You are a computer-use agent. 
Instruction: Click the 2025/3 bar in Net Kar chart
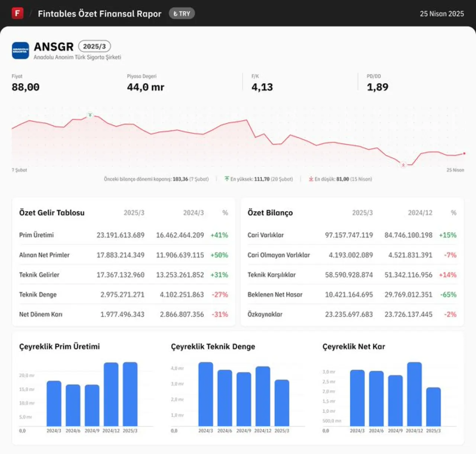click(x=433, y=407)
